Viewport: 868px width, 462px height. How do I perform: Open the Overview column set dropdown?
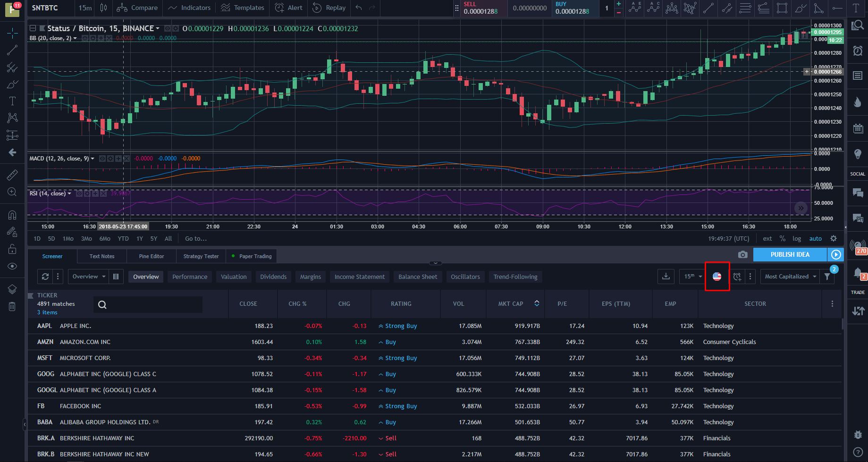[x=89, y=277]
